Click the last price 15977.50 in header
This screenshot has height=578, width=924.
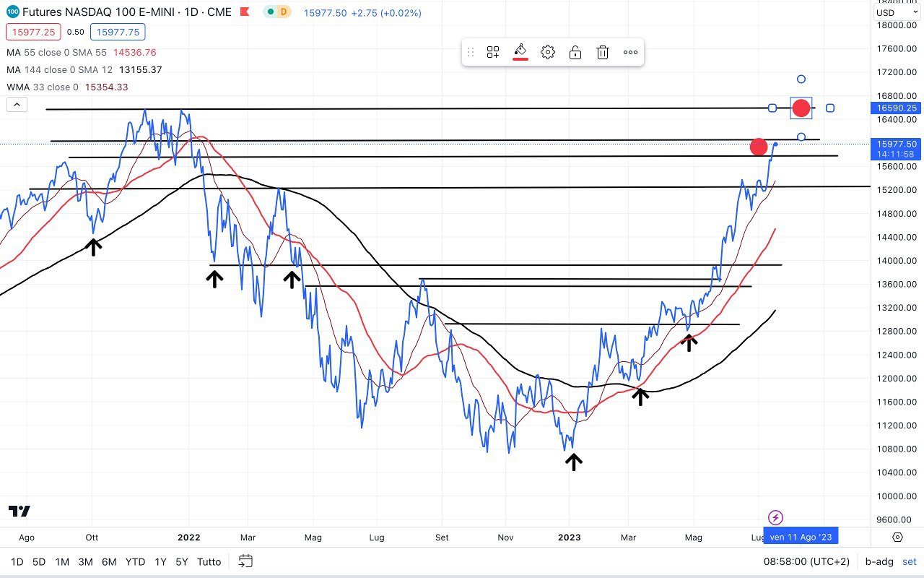tap(325, 13)
